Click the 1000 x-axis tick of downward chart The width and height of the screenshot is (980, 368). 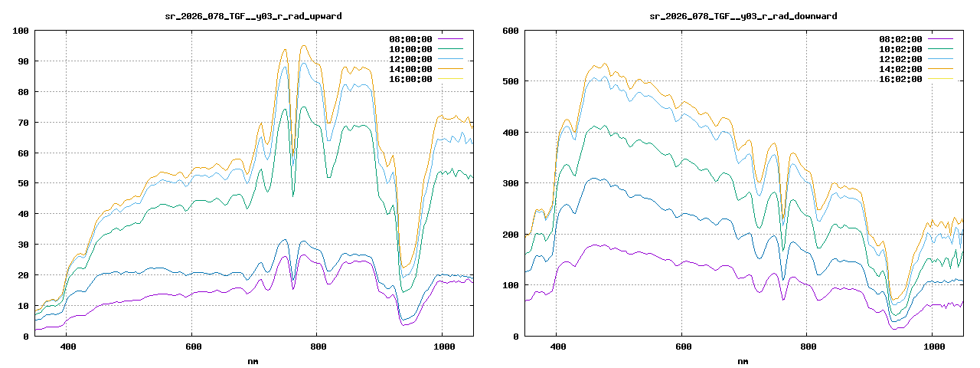(x=932, y=347)
